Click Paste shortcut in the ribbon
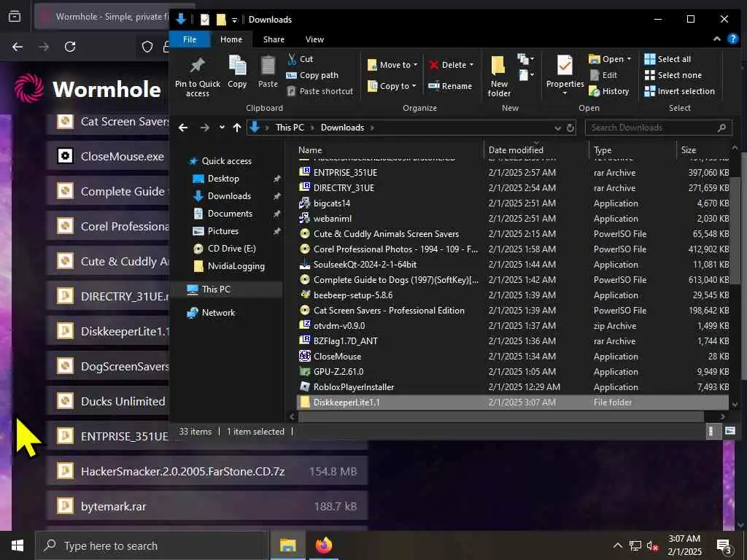The image size is (747, 560). coord(320,91)
